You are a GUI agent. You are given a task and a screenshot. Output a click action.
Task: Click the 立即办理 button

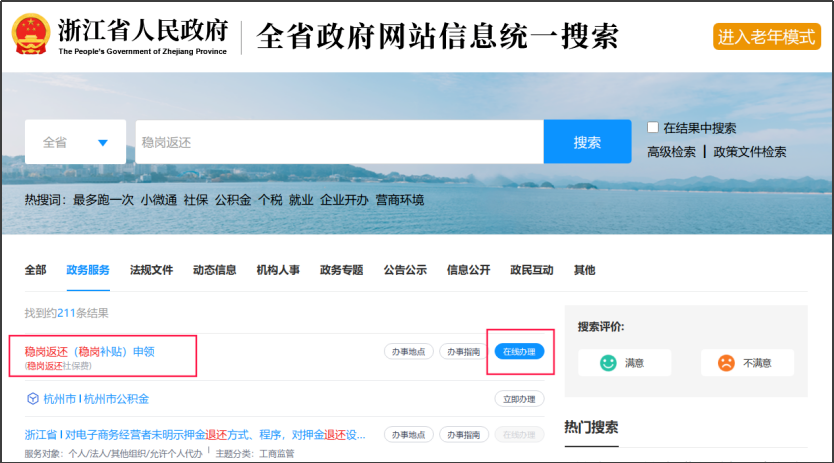click(x=520, y=399)
